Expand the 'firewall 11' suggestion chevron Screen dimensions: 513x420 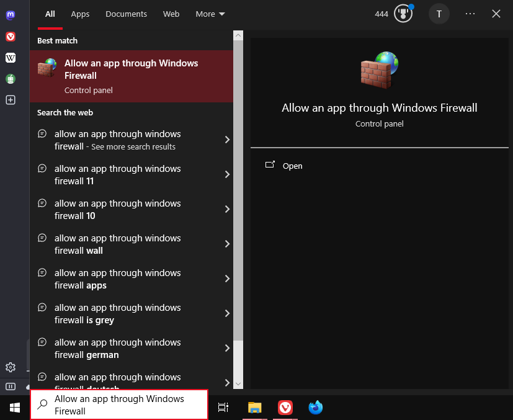point(227,174)
